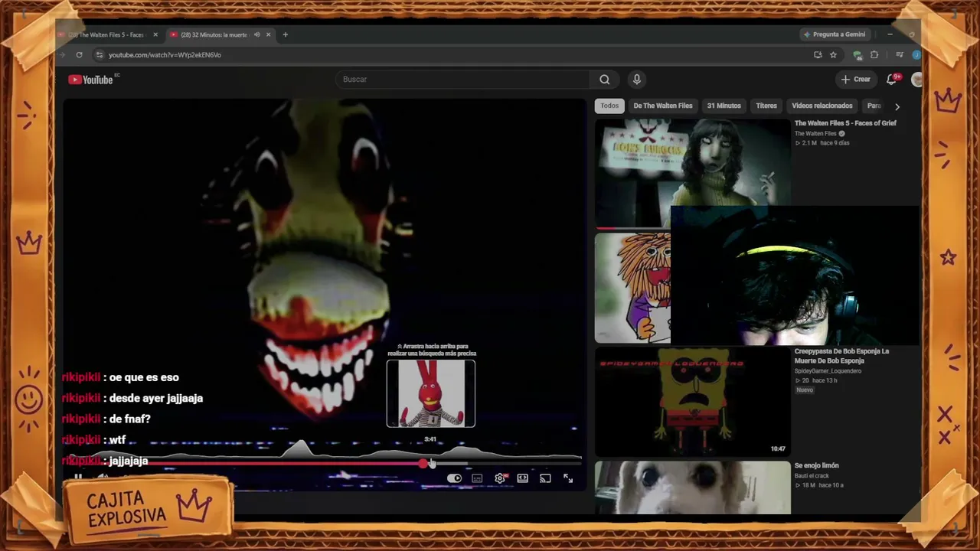980x551 pixels.
Task: Open The Walten Files 5 - Faces of Grief title
Action: [845, 123]
